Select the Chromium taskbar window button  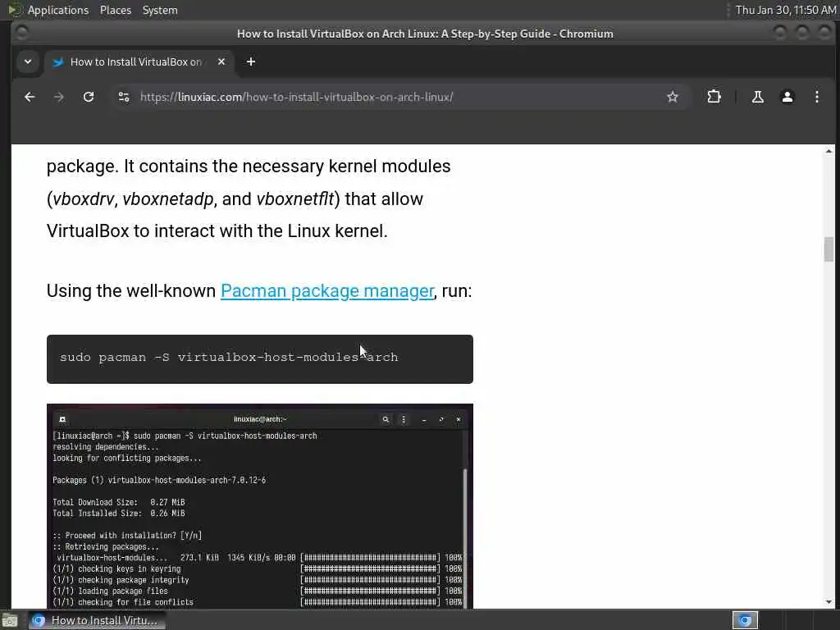pos(97,620)
